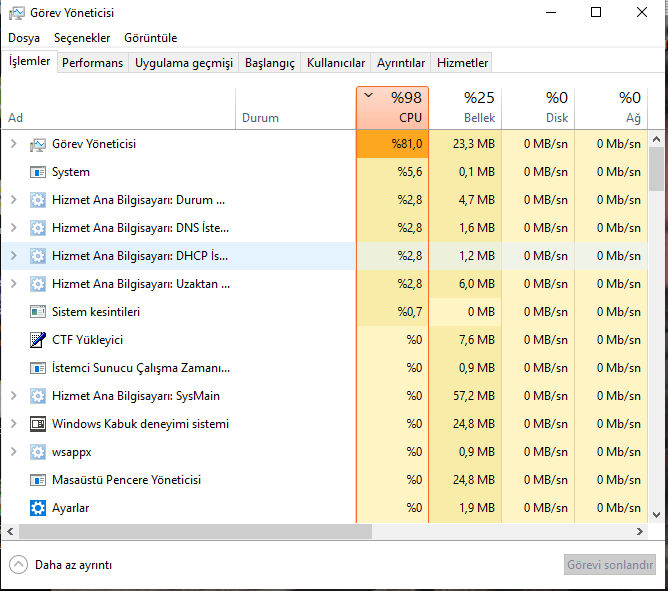Open the Seçenekler menu
The height and width of the screenshot is (591, 668).
click(x=82, y=38)
